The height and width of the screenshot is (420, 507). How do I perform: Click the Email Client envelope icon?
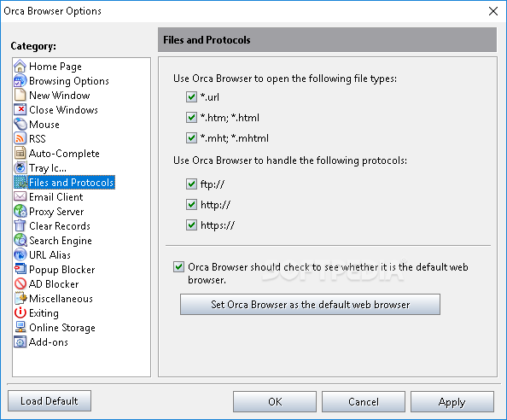coord(20,196)
